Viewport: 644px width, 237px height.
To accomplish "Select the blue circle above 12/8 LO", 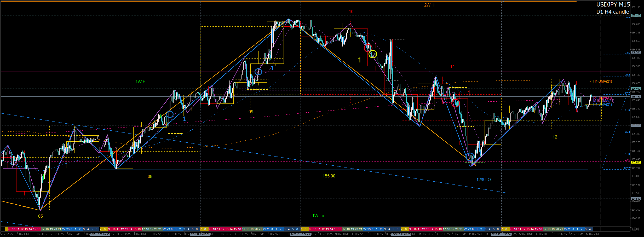I will pos(470,157).
